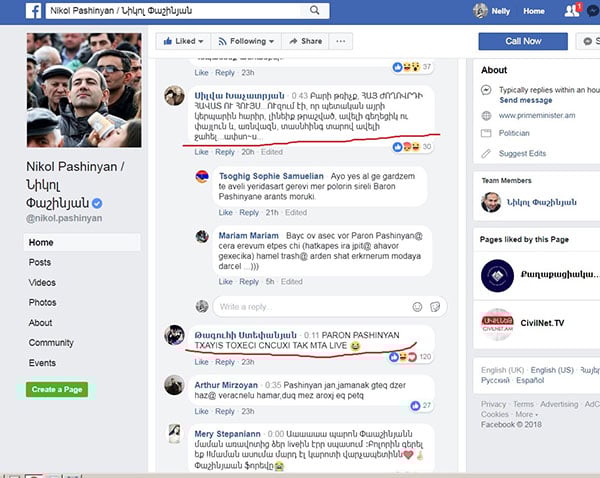Click the blue verified badge next to page name
The height and width of the screenshot is (478, 600).
click(97, 203)
